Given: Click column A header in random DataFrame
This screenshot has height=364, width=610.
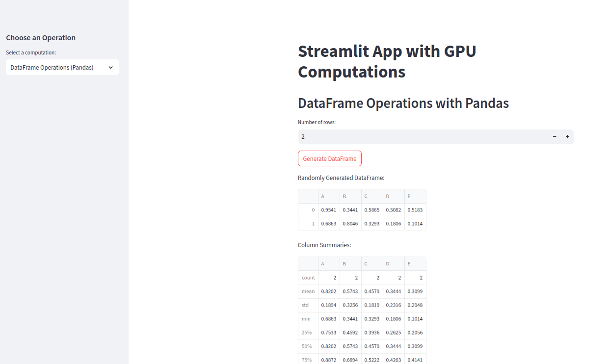Looking at the screenshot, I should click(329, 197).
